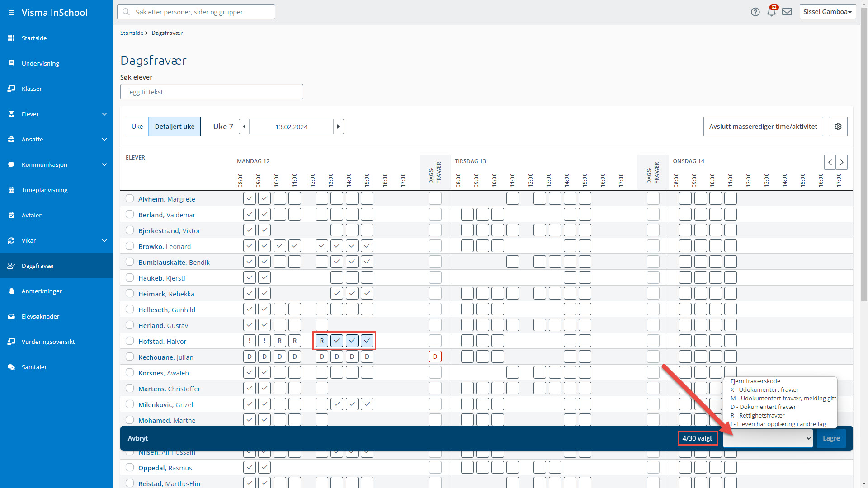Screen dimensions: 868x488
Task: Click the Visma InSchool logo text
Action: [x=55, y=13]
